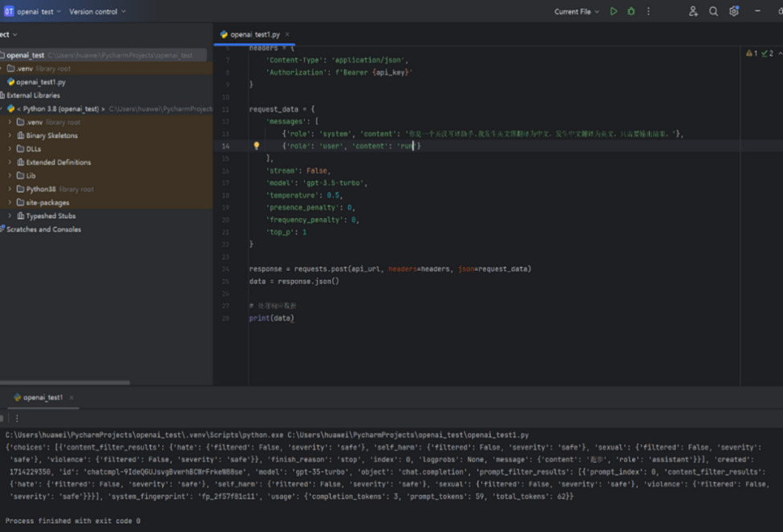Close the openai_test1 Run tab

[x=71, y=398]
